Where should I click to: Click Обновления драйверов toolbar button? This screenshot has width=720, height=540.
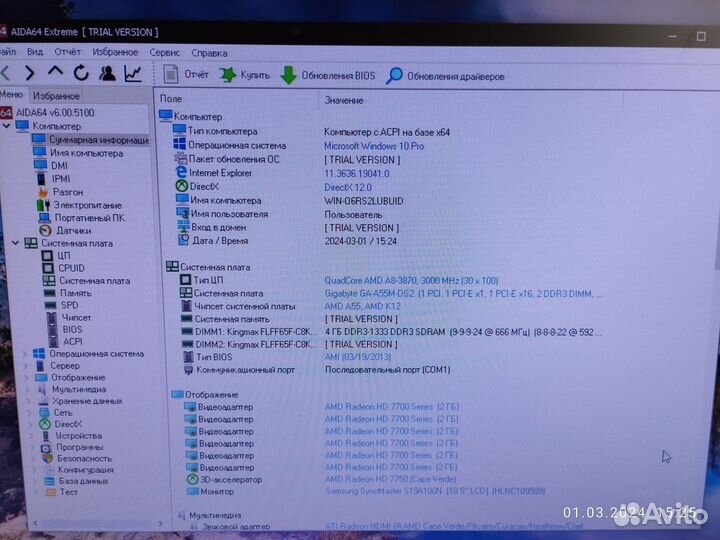click(445, 76)
